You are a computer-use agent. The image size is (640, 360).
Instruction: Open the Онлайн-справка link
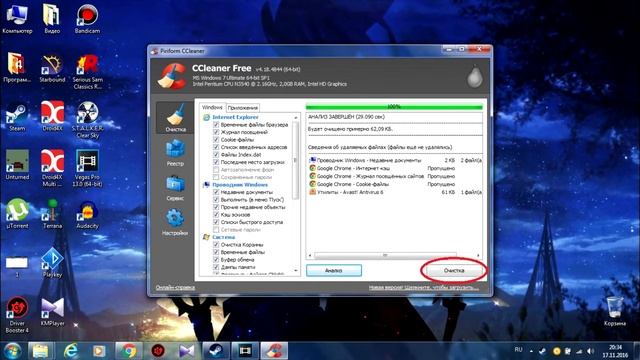pos(175,287)
